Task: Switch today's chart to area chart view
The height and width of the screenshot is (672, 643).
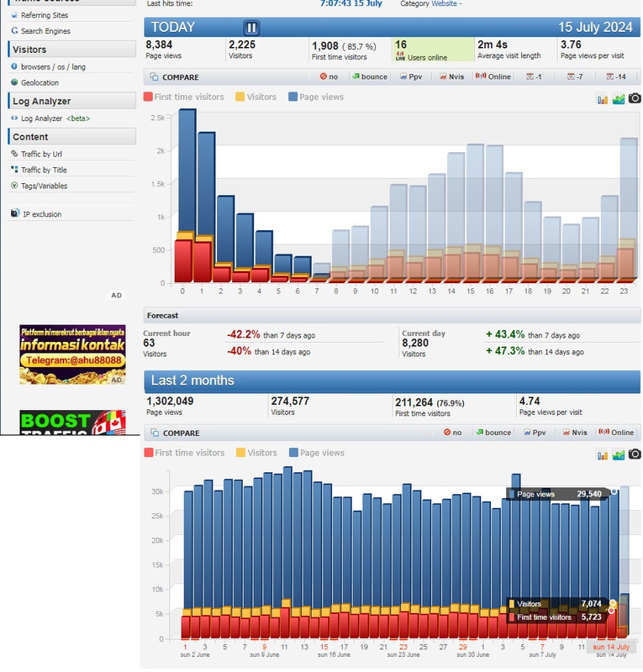Action: (x=619, y=98)
